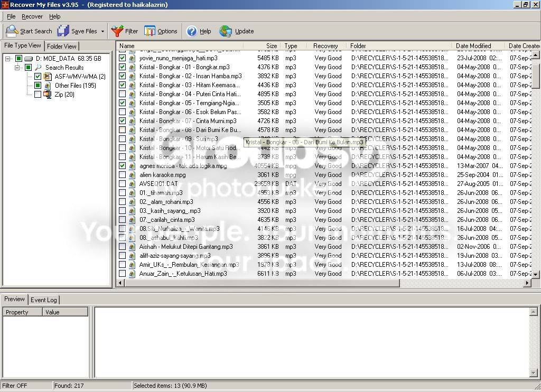Click file icon beside yovie_nuno_menjaga_hati.mp3

(x=132, y=58)
